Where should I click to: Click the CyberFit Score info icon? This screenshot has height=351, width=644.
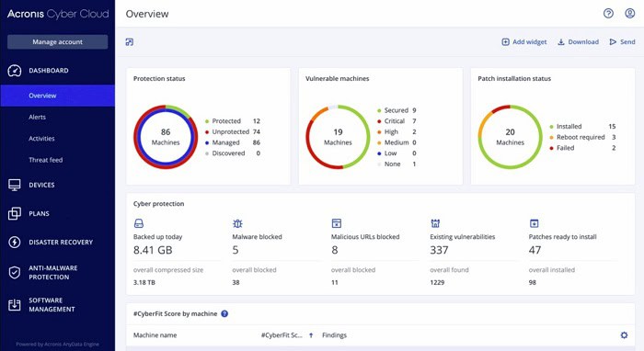click(x=224, y=313)
